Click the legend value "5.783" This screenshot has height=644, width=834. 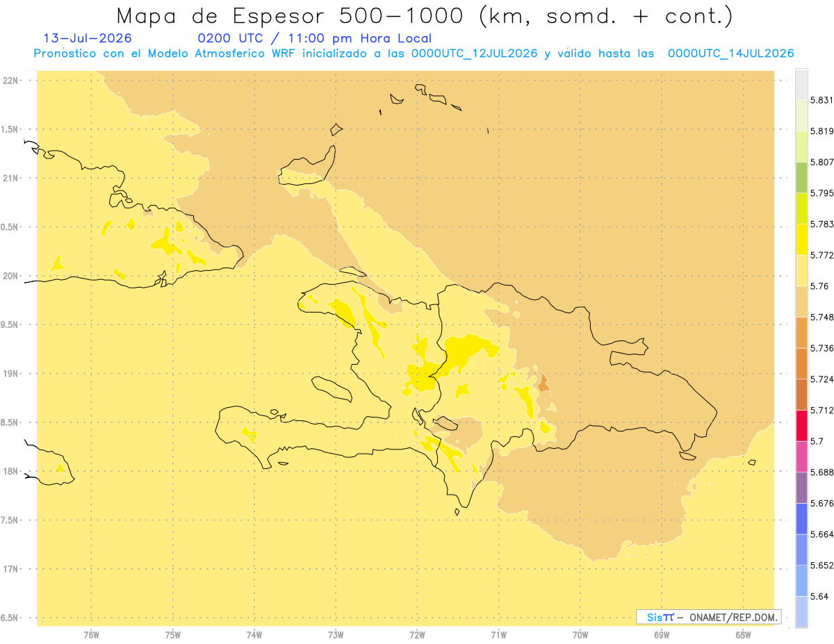[x=821, y=224]
